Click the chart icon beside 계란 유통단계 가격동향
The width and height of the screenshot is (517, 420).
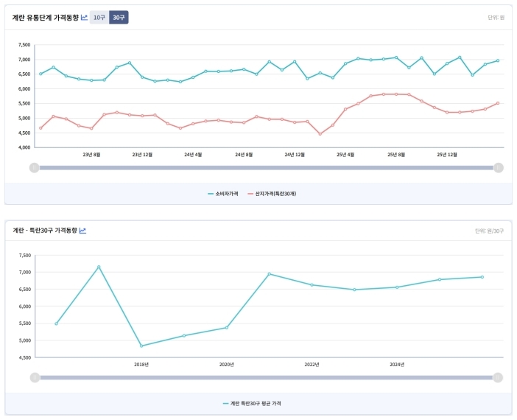click(x=84, y=17)
